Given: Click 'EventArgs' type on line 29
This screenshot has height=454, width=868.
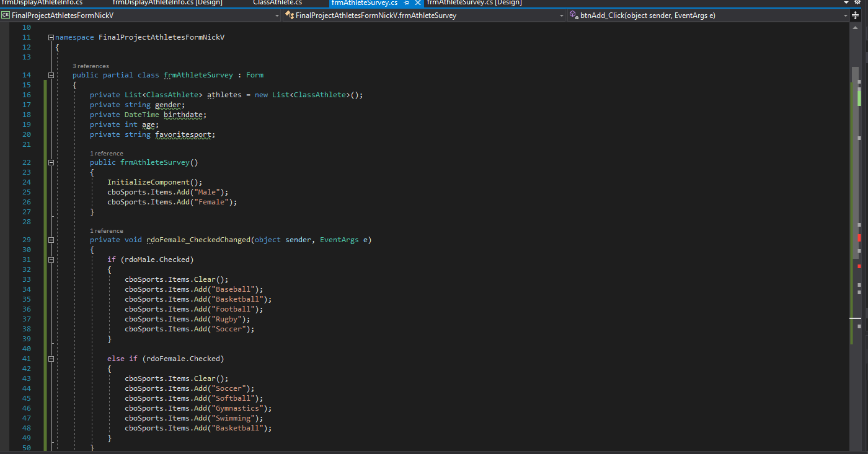Looking at the screenshot, I should (339, 240).
